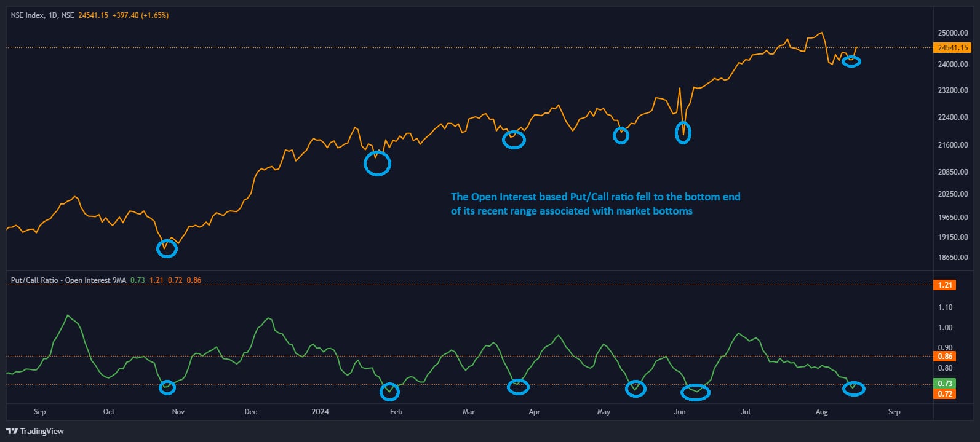Select the blue circle at November price bottom
This screenshot has height=442, width=980.
tap(167, 248)
